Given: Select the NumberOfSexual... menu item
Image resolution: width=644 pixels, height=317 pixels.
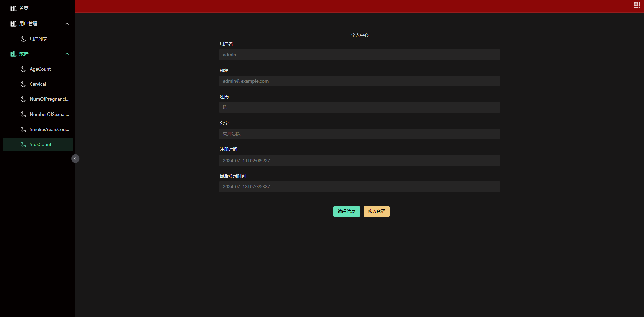Looking at the screenshot, I should [49, 114].
